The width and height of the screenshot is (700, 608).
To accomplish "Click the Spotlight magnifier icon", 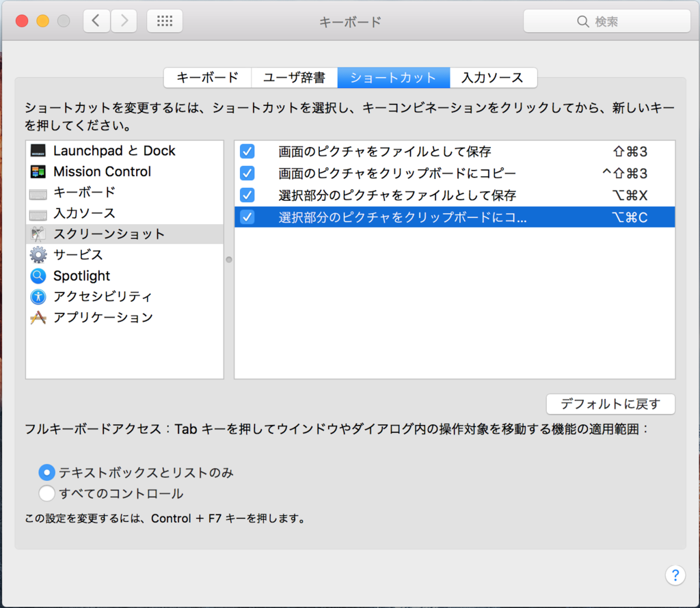I will 38,276.
